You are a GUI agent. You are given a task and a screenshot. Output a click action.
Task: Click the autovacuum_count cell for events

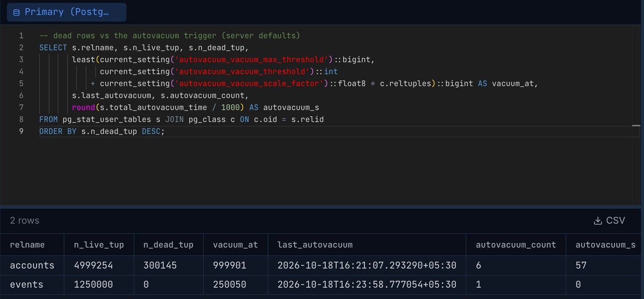tap(516, 285)
